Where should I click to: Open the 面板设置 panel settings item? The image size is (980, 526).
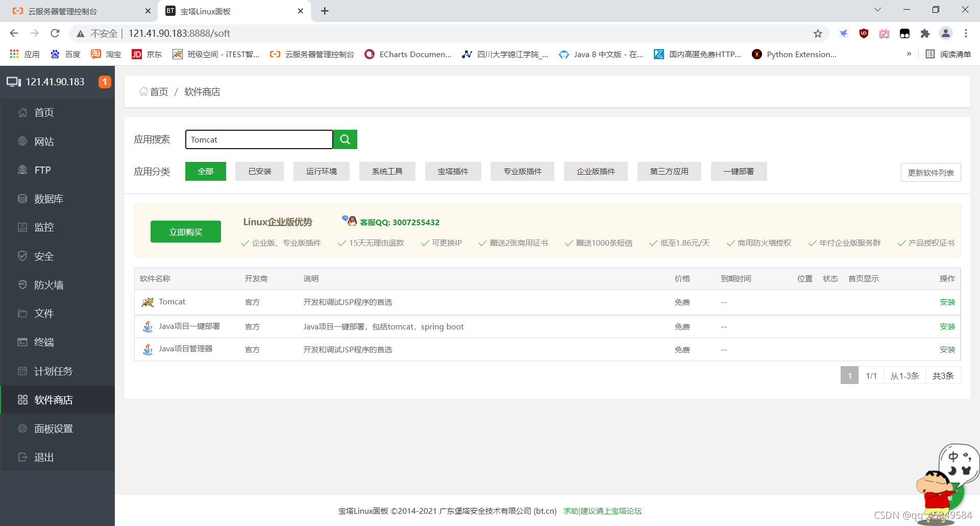point(57,428)
